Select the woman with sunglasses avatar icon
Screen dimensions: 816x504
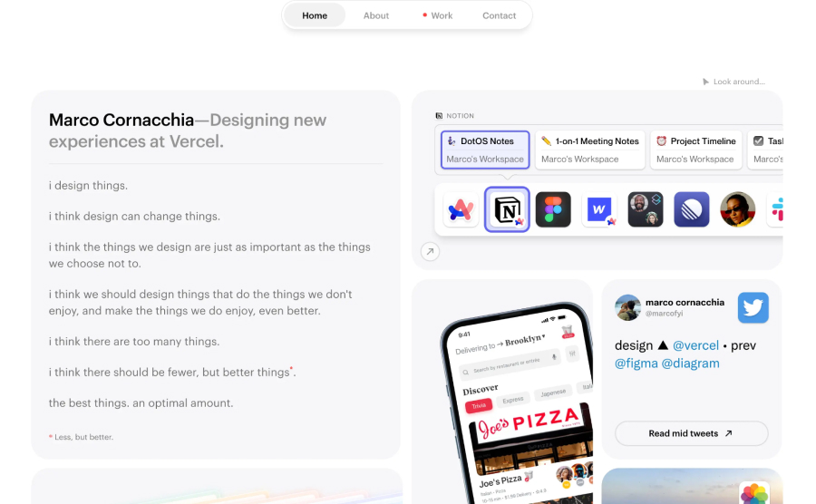[x=737, y=209]
